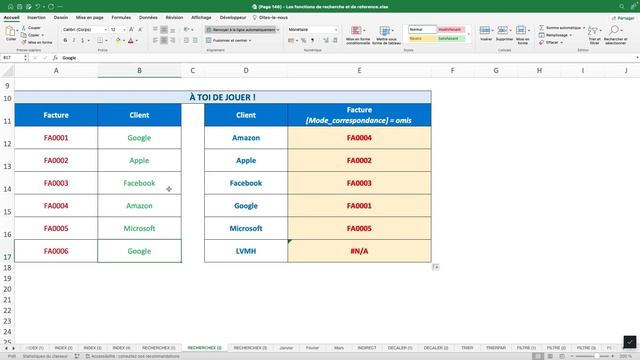The width and height of the screenshot is (640, 360).
Task: Select the #N/A cell next to LVMH
Action: click(x=359, y=251)
